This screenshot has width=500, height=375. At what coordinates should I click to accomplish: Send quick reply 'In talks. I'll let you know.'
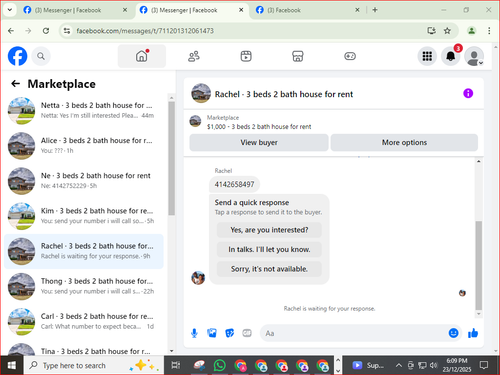[269, 249]
